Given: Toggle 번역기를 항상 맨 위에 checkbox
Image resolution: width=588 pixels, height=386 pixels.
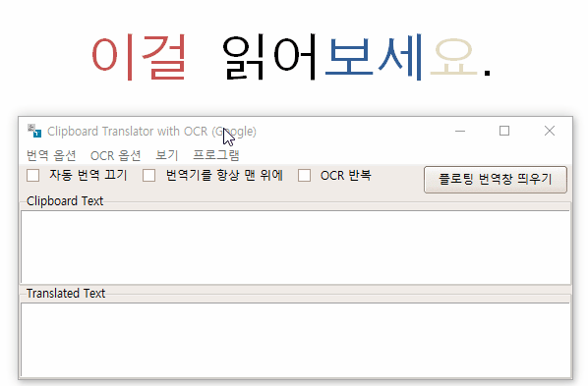Looking at the screenshot, I should point(148,175).
